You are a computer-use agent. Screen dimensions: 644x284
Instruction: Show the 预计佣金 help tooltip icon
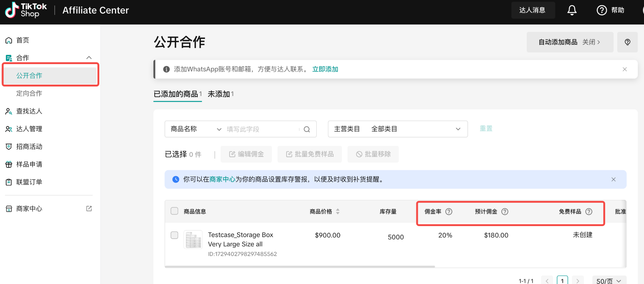505,211
